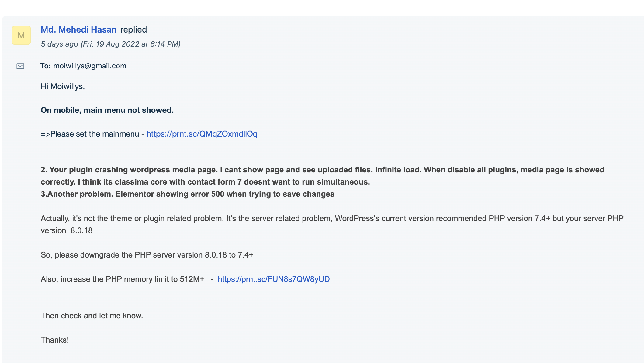
Task: Click the bold On mobile main menu heading
Action: click(107, 110)
